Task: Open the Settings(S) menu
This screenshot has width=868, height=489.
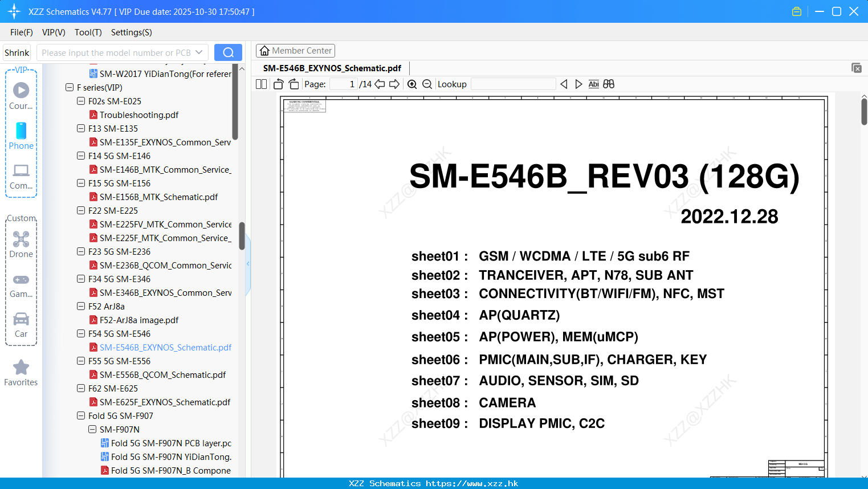Action: tap(132, 32)
